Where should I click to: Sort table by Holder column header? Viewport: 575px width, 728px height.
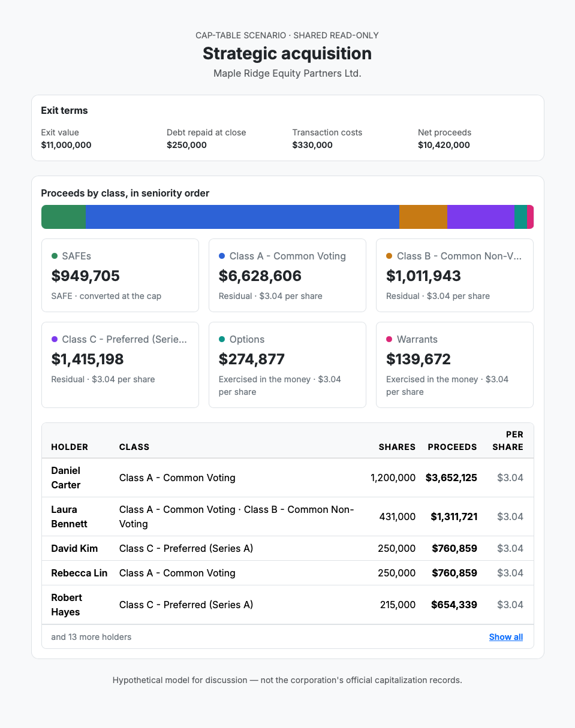pos(70,447)
